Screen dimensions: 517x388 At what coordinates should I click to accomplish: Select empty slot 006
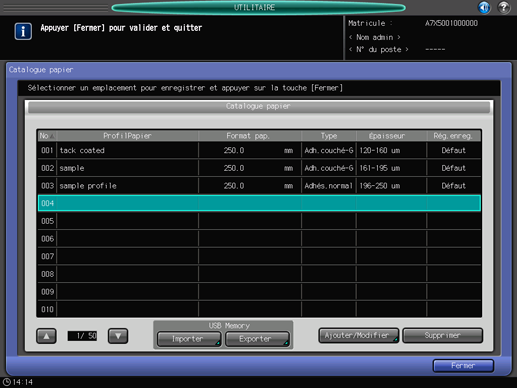tap(259, 239)
